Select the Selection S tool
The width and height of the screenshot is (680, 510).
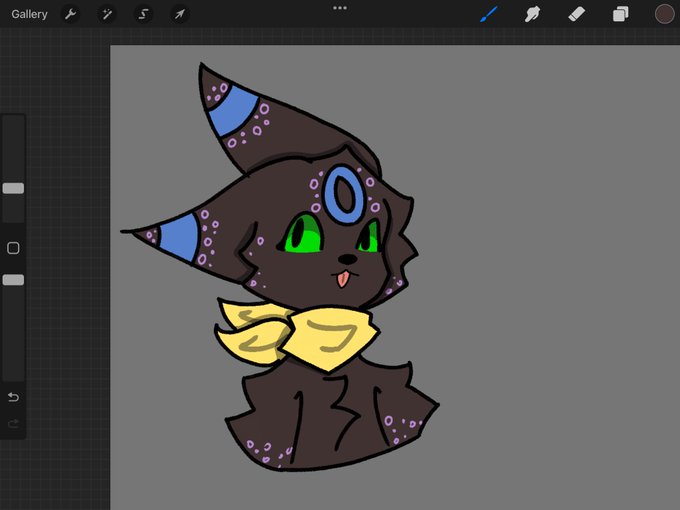coord(143,14)
